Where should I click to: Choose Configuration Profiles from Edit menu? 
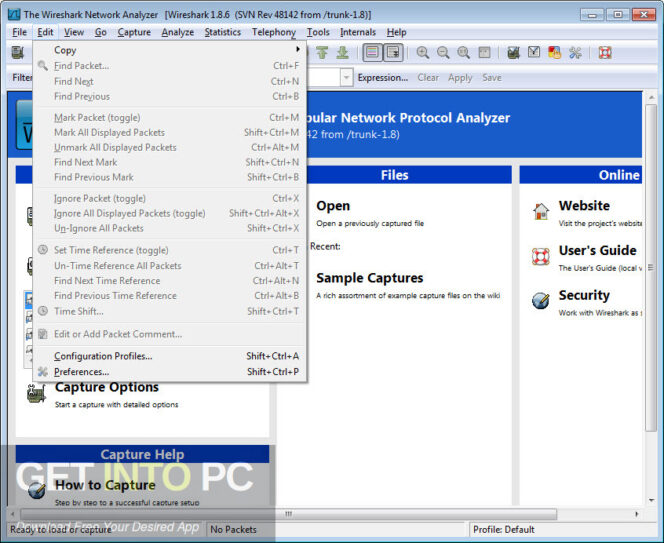click(x=169, y=356)
